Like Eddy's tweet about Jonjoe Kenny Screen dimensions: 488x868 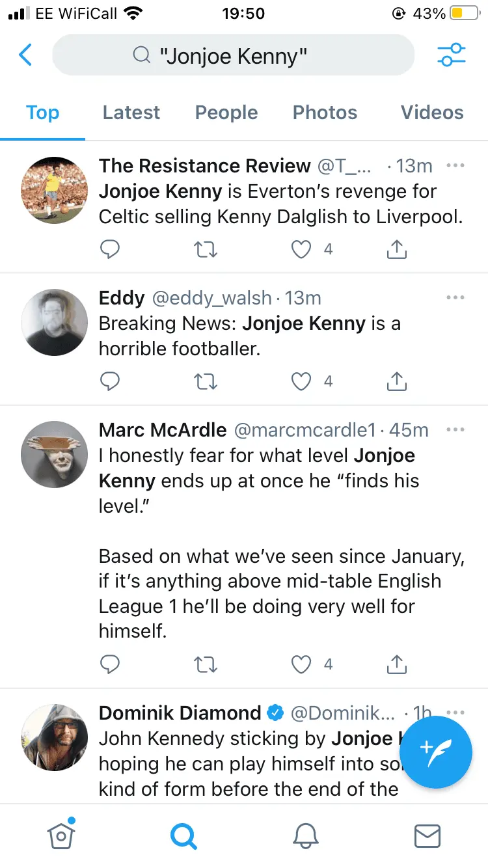click(301, 382)
